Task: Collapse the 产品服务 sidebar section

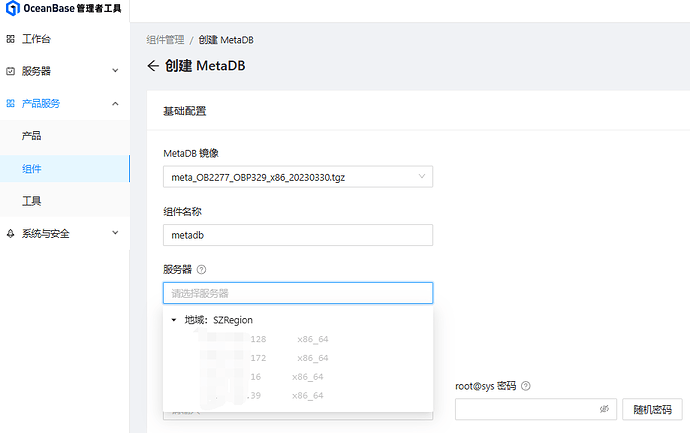Action: pyautogui.click(x=115, y=104)
